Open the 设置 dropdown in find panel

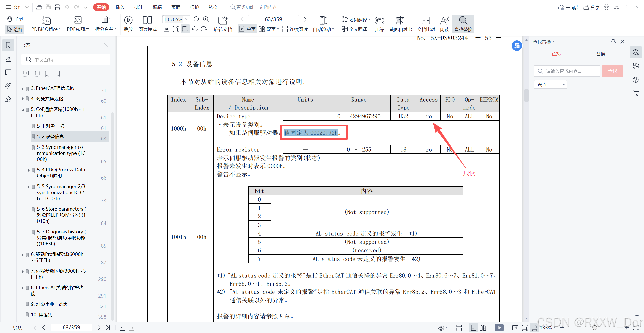(550, 85)
